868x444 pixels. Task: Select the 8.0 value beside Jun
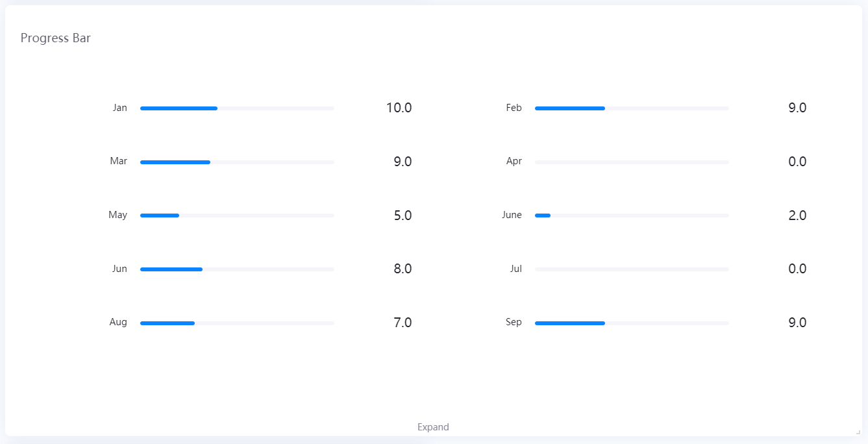pos(403,269)
